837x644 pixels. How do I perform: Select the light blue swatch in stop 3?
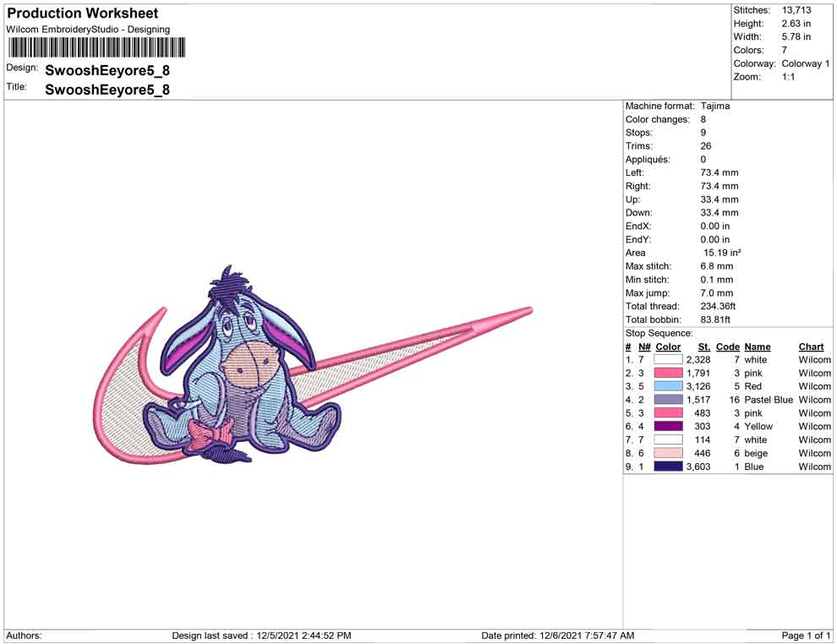click(x=668, y=386)
